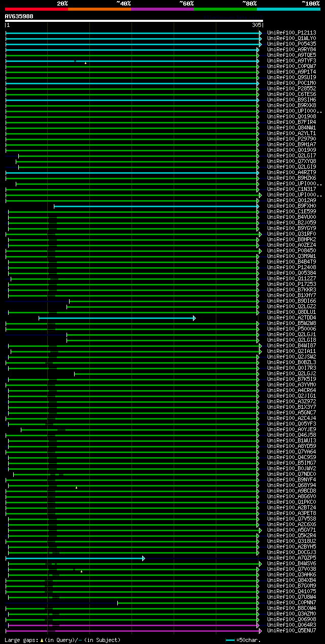Open hit UniRef100_Q1WLY0

click(x=291, y=38)
